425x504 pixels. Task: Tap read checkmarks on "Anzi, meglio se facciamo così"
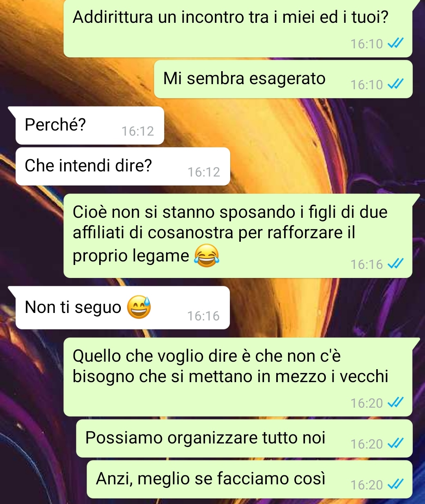point(395,484)
